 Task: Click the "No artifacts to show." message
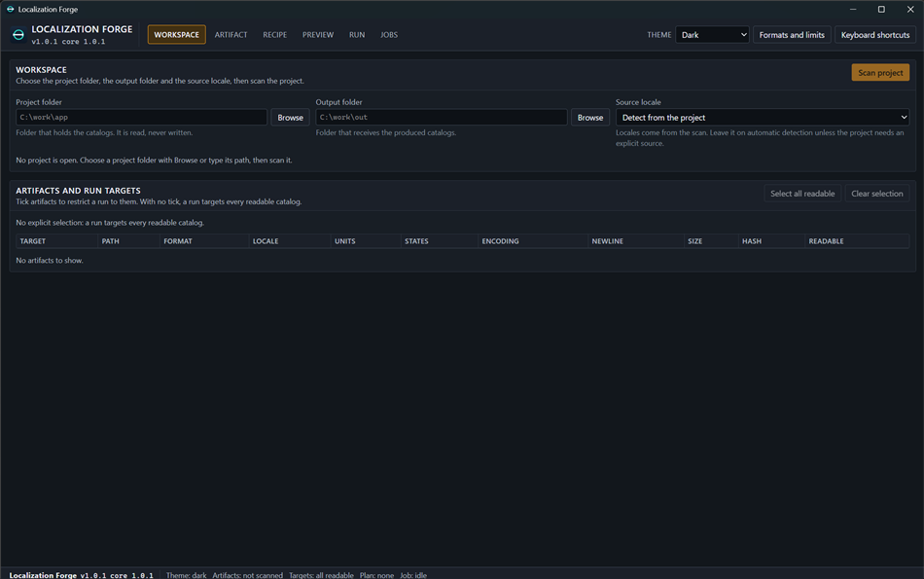click(x=50, y=260)
